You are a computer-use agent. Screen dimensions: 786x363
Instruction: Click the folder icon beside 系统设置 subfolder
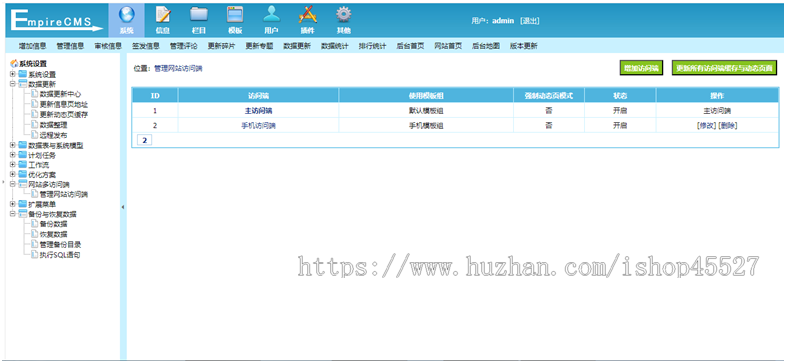23,74
